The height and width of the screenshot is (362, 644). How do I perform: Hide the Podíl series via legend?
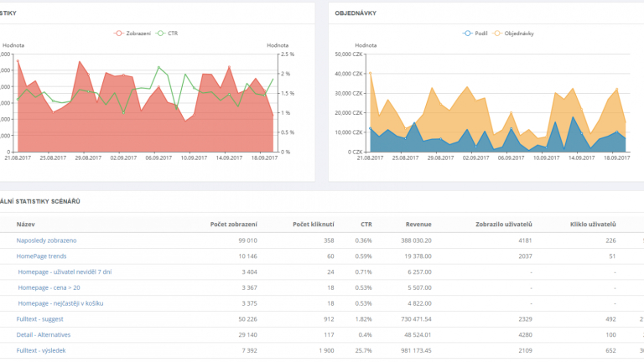475,34
